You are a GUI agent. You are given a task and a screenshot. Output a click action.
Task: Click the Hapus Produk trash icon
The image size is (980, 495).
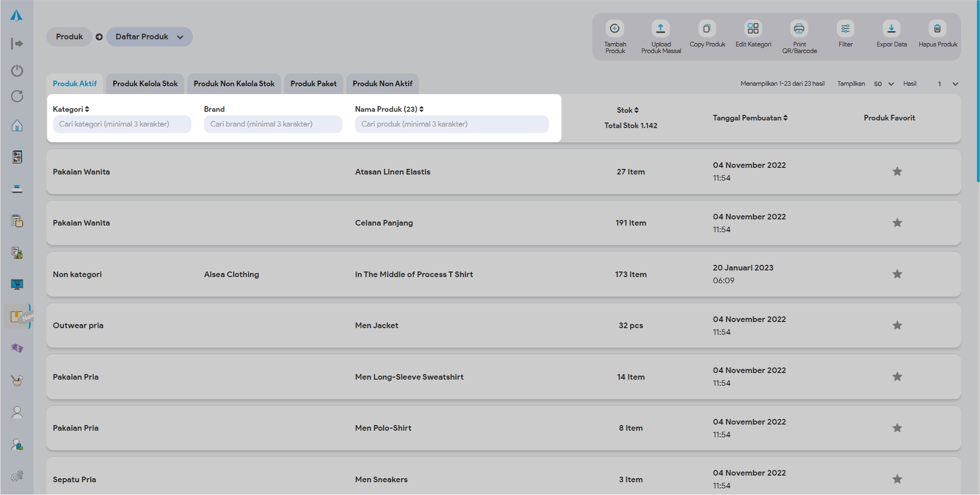click(937, 29)
